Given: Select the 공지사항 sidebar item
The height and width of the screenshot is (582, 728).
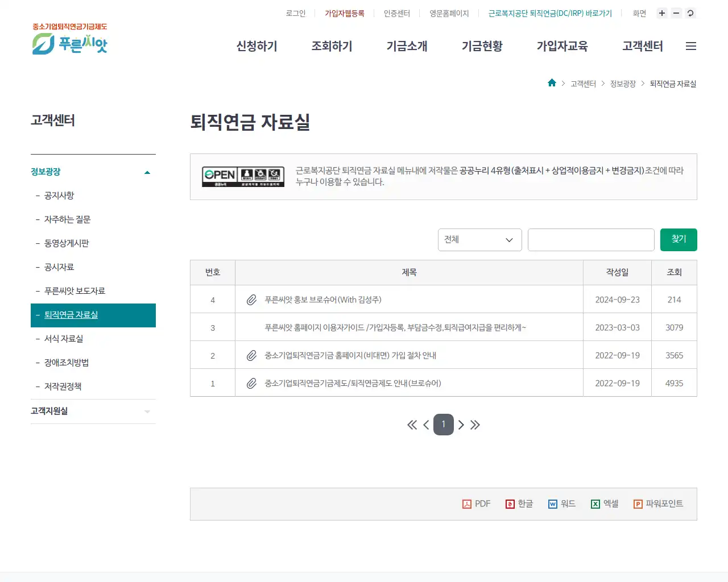Looking at the screenshot, I should click(57, 196).
